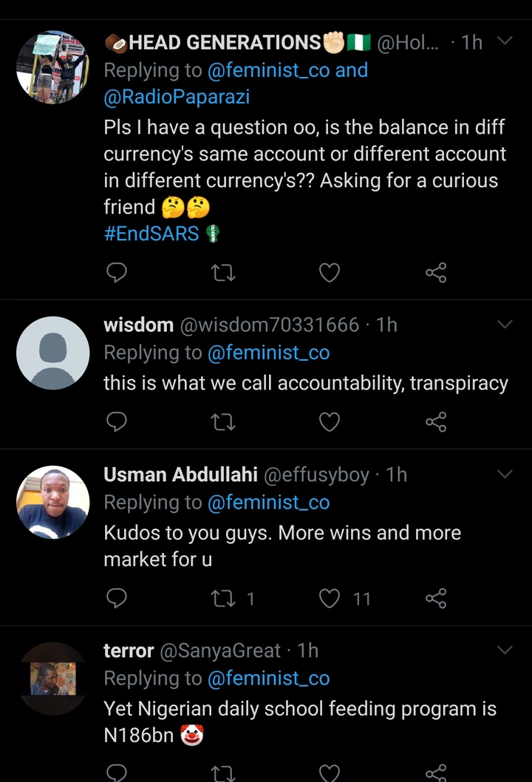Open options chevron on HEAD GENERATIONS tweet
Image resolution: width=532 pixels, height=782 pixels.
(x=505, y=41)
